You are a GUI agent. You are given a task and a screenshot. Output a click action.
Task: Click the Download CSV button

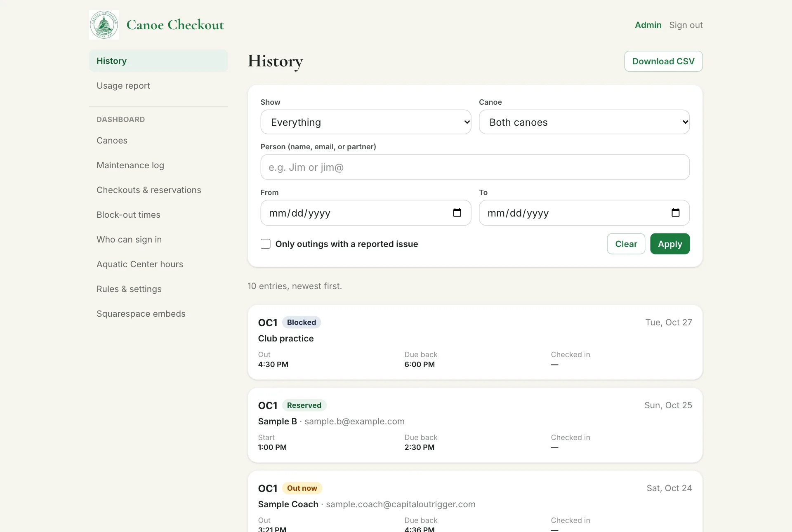(x=663, y=61)
